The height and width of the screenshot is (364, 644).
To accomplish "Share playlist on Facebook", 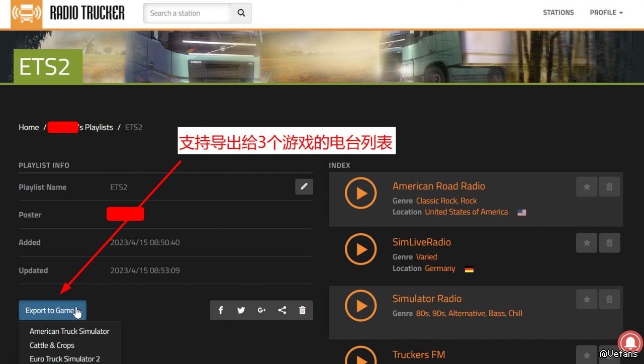I will tap(221, 310).
